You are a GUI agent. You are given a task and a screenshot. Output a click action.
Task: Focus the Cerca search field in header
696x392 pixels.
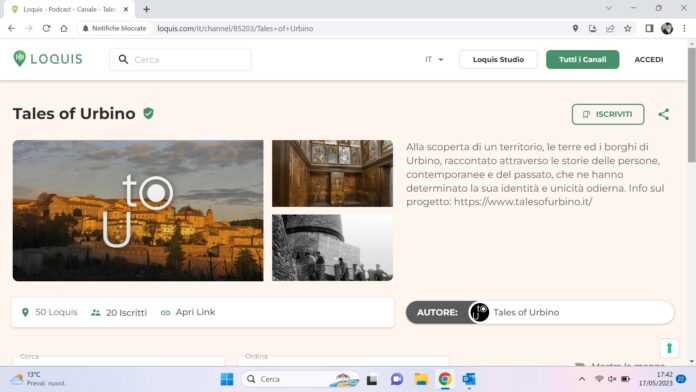click(180, 59)
